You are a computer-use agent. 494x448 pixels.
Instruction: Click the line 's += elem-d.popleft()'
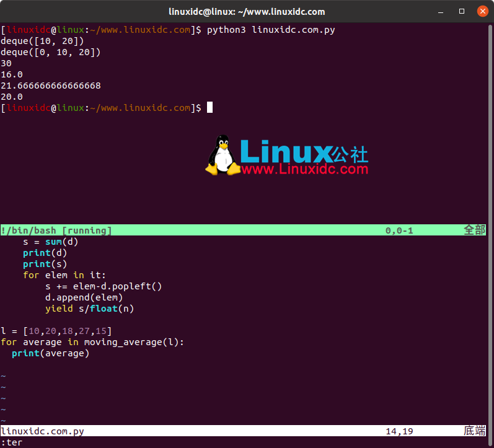point(104,286)
